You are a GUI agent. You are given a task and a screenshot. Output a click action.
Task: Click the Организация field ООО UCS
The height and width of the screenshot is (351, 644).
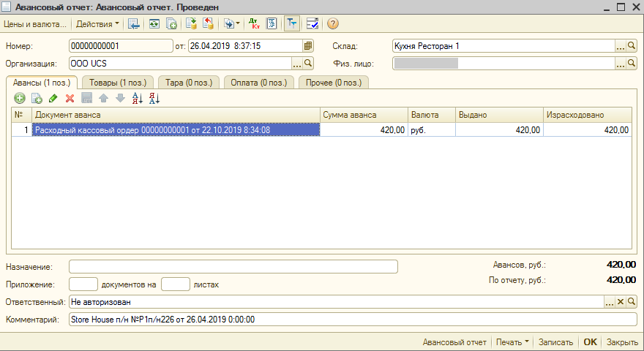180,63
